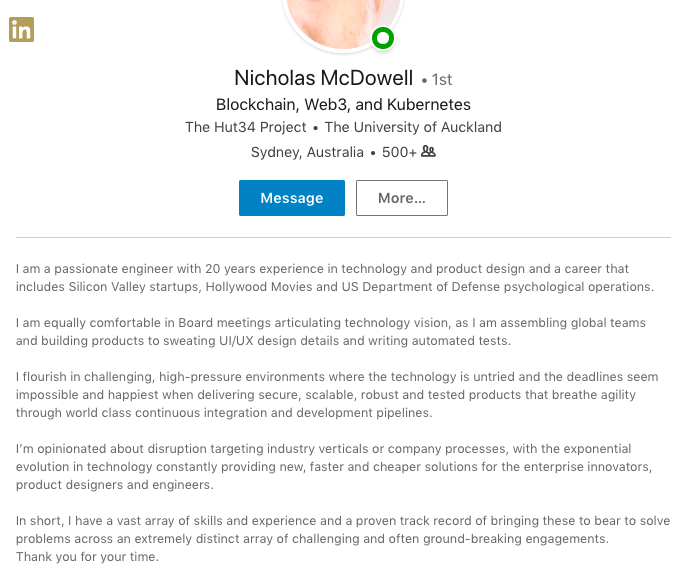Click the paragraph starting 'I am a passionate engineer'
This screenshot has width=694, height=570.
click(336, 278)
